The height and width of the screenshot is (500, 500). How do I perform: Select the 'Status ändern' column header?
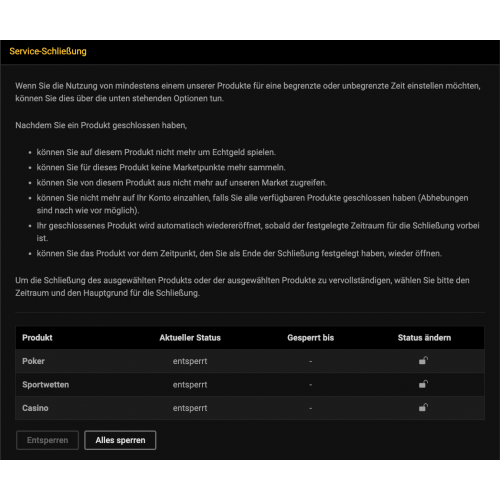[424, 338]
